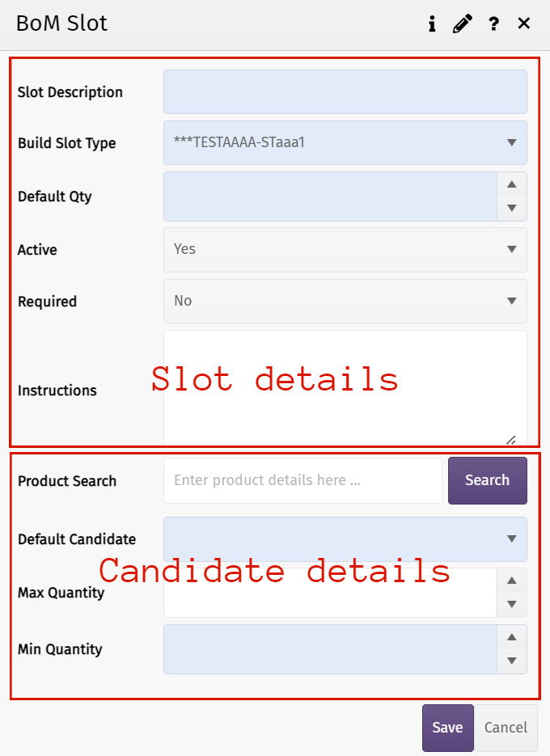Increment Max Quantity using up arrow
Image resolution: width=550 pixels, height=756 pixels.
click(x=511, y=581)
